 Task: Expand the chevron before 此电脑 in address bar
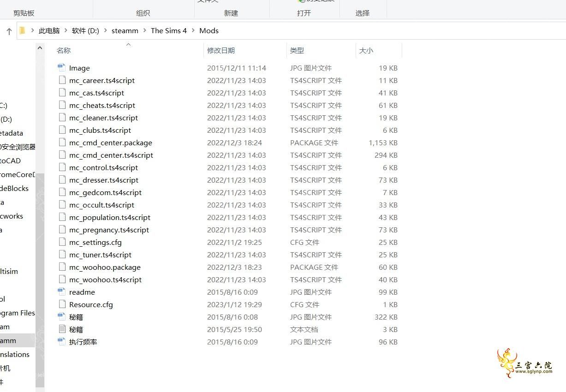click(x=32, y=30)
